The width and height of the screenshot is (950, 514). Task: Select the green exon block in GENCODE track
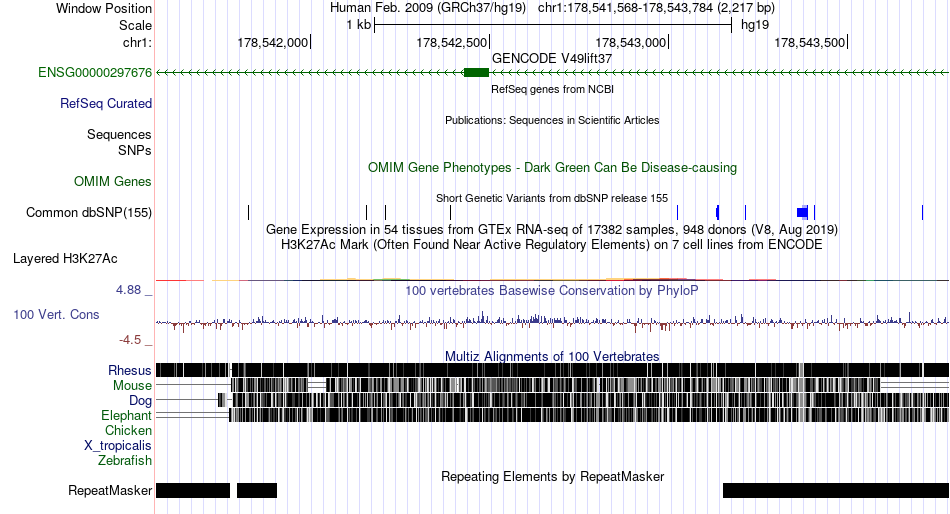(x=476, y=73)
